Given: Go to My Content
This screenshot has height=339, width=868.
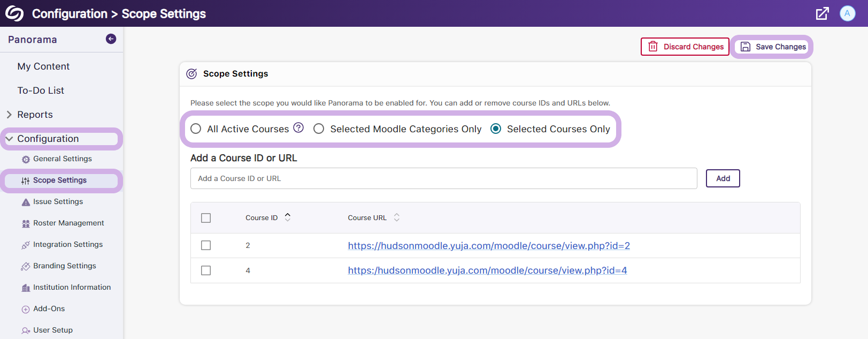Looking at the screenshot, I should tap(43, 66).
